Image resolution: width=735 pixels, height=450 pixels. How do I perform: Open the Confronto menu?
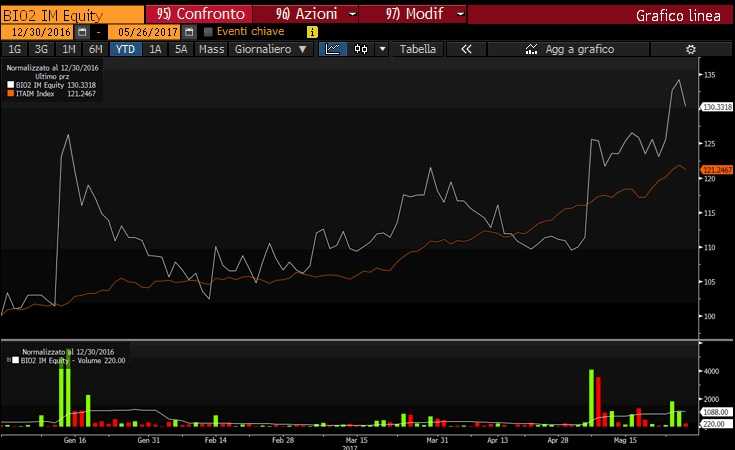[195, 15]
